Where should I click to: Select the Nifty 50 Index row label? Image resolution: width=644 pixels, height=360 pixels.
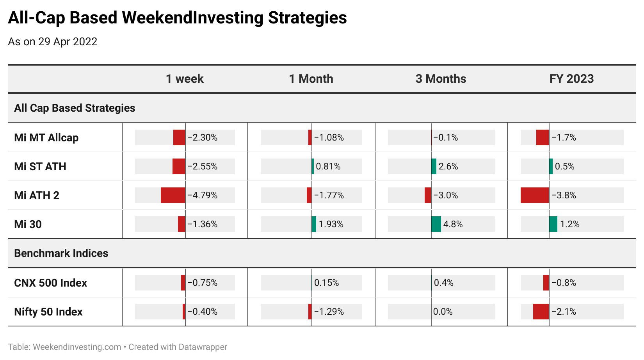click(x=48, y=312)
